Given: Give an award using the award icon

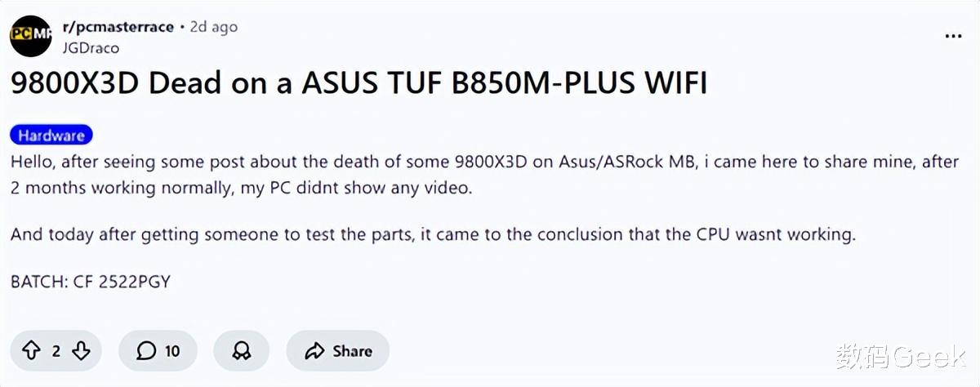Looking at the screenshot, I should click(242, 351).
